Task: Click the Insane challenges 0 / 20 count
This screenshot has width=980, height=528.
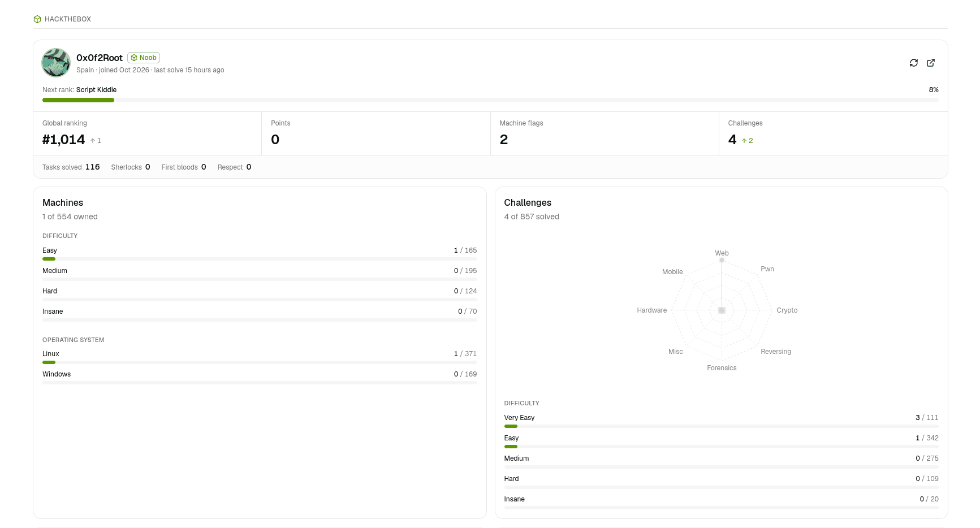Action: click(x=929, y=499)
